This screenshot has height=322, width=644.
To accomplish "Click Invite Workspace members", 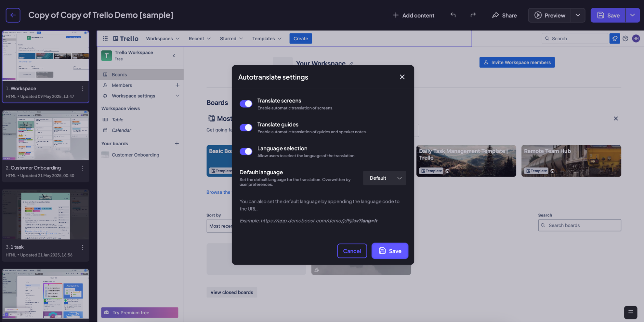I will (517, 62).
